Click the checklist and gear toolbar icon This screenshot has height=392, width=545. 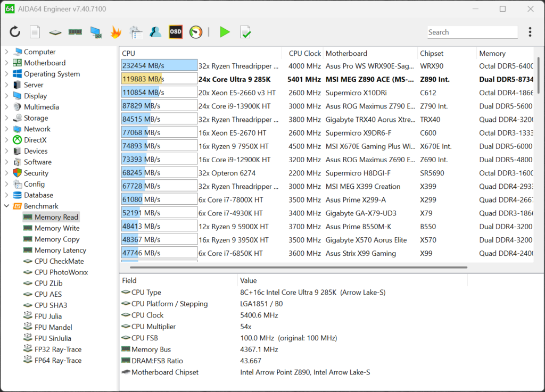pyautogui.click(x=136, y=32)
